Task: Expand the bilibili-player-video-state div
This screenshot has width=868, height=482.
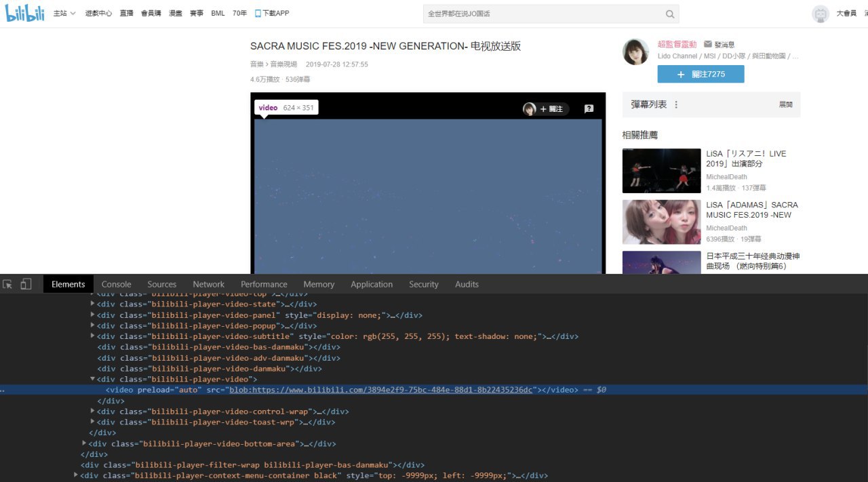Action: tap(93, 304)
